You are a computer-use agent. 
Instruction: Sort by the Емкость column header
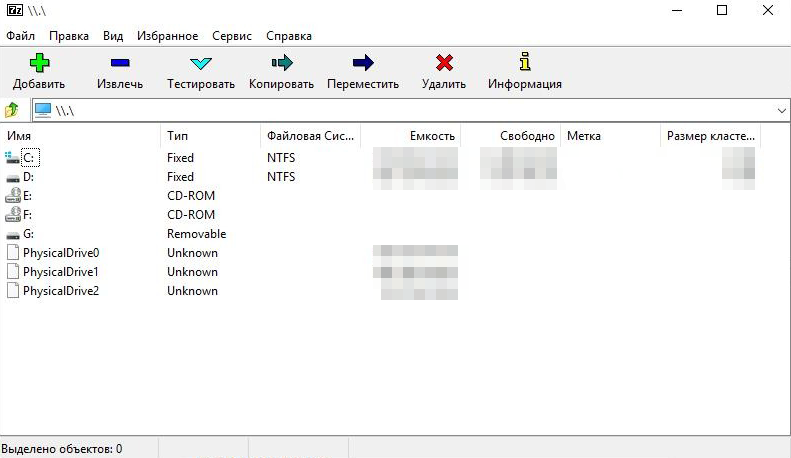[x=411, y=136]
